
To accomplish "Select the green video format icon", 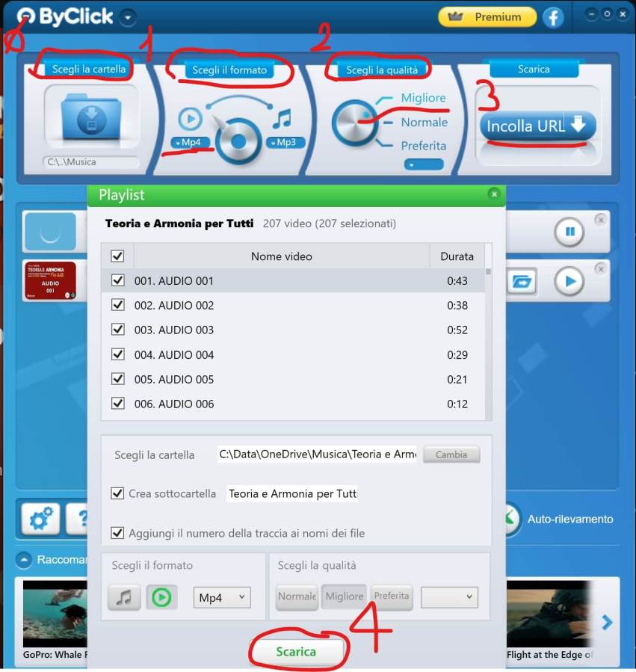I will (x=161, y=597).
